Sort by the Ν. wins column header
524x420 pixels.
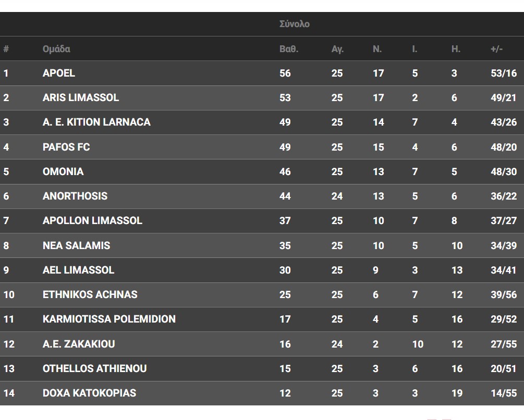tap(377, 49)
